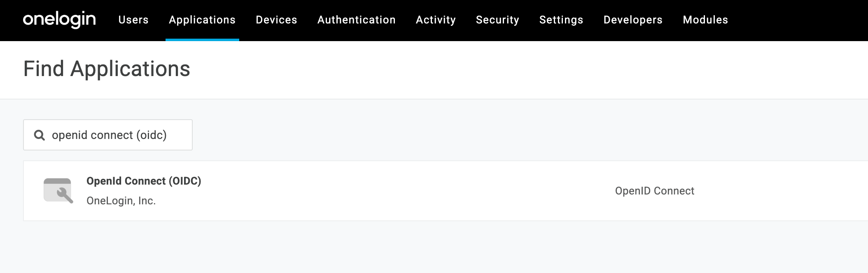This screenshot has height=273, width=868.
Task: View the Activity section
Action: [x=436, y=19]
